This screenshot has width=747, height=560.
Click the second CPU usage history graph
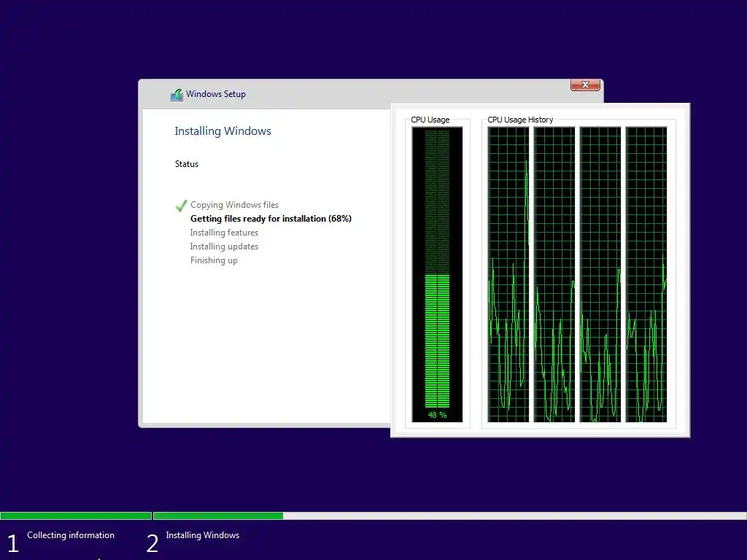point(554,274)
